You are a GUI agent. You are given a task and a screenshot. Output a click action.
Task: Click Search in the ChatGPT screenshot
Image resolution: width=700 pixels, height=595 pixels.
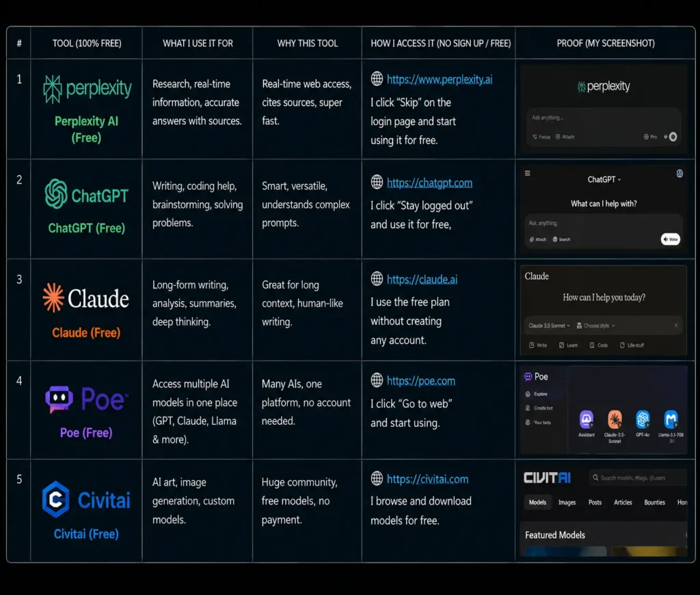click(x=561, y=239)
